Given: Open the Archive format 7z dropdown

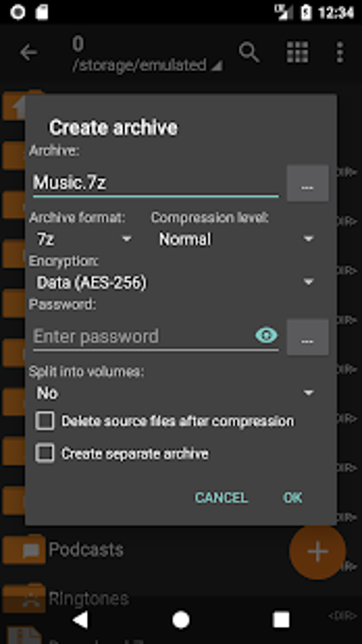Looking at the screenshot, I should click(x=84, y=239).
